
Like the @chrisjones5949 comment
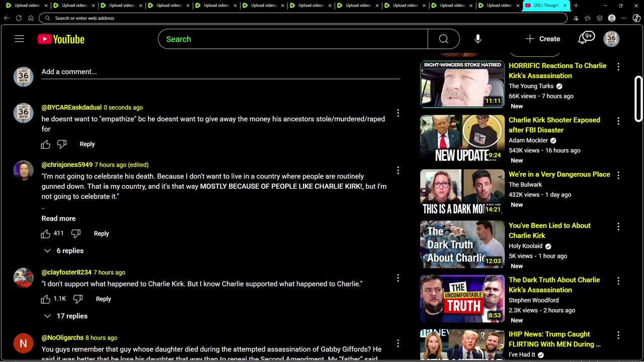pos(46,234)
